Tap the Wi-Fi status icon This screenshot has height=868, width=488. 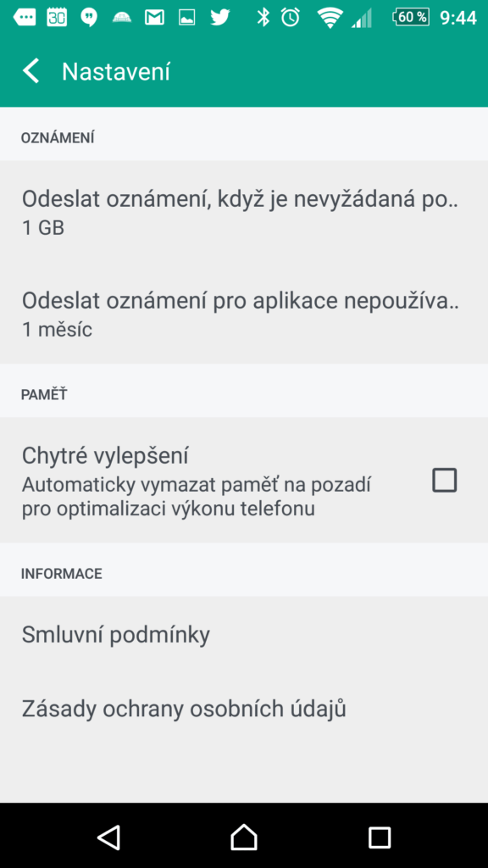(330, 18)
